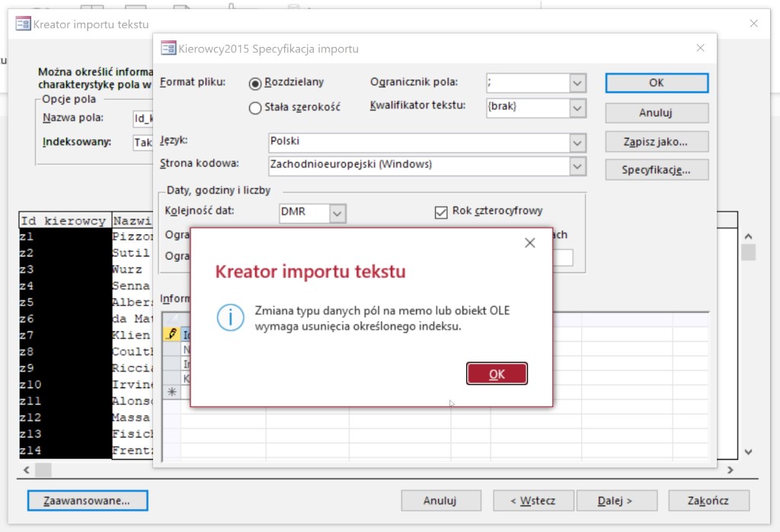
Task: Click the Access icon in the Kierowcy2015 title bar
Action: click(x=168, y=49)
